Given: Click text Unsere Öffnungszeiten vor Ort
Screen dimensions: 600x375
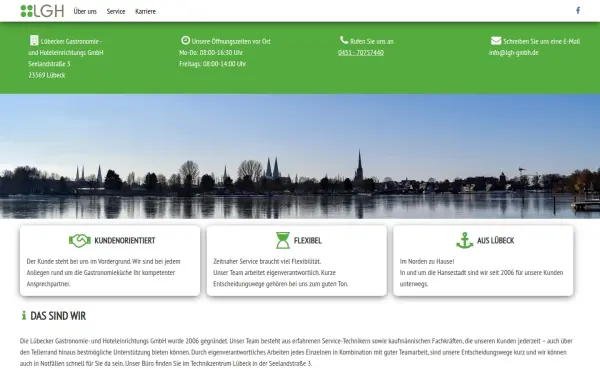Looking at the screenshot, I should coord(231,41).
